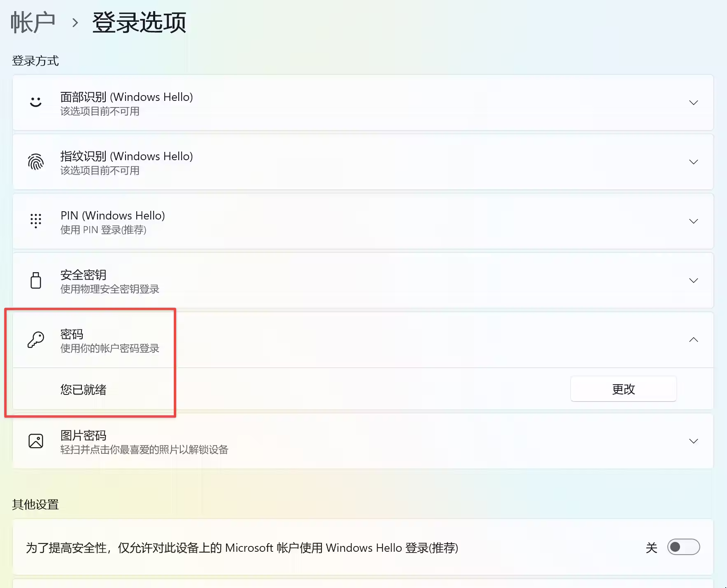Expand the 图片密码 section chevron
Viewport: 727px width, 588px height.
(x=693, y=441)
